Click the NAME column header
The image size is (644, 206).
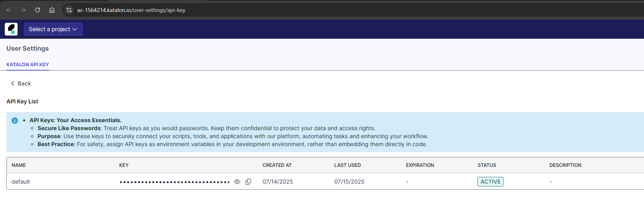(19, 165)
